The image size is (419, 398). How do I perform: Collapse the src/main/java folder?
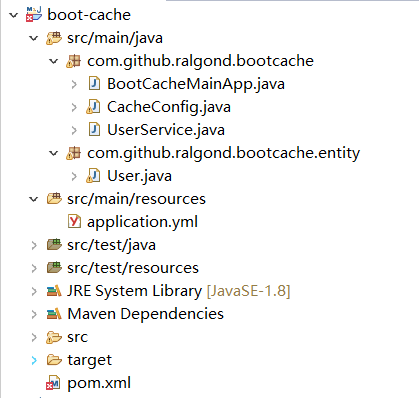point(34,38)
